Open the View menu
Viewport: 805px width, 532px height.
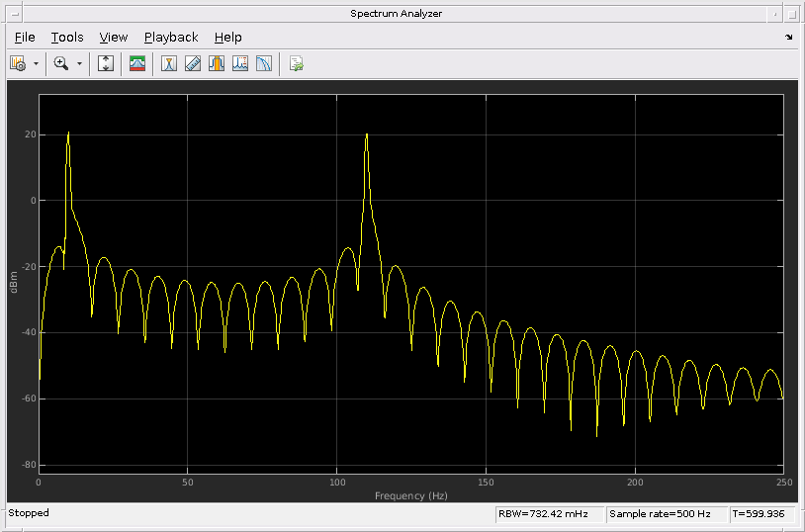pyautogui.click(x=114, y=37)
